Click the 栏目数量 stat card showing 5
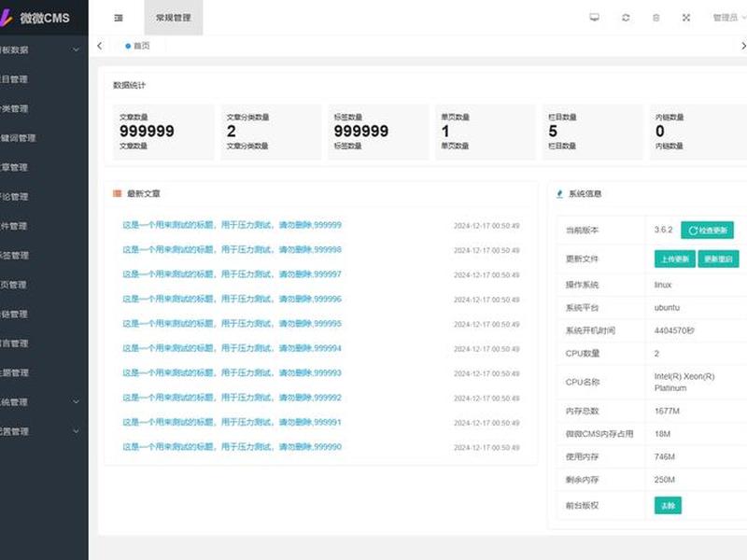Image resolution: width=747 pixels, height=560 pixels. tap(593, 132)
